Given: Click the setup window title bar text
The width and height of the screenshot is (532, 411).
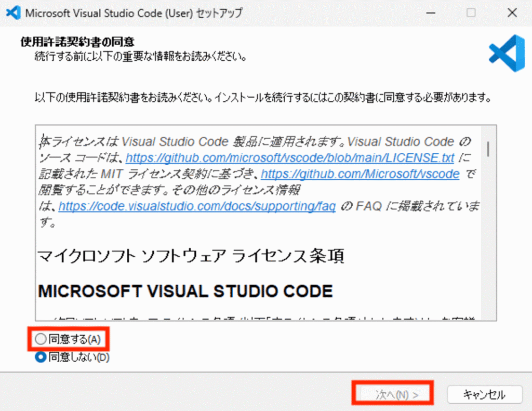Looking at the screenshot, I should point(134,13).
